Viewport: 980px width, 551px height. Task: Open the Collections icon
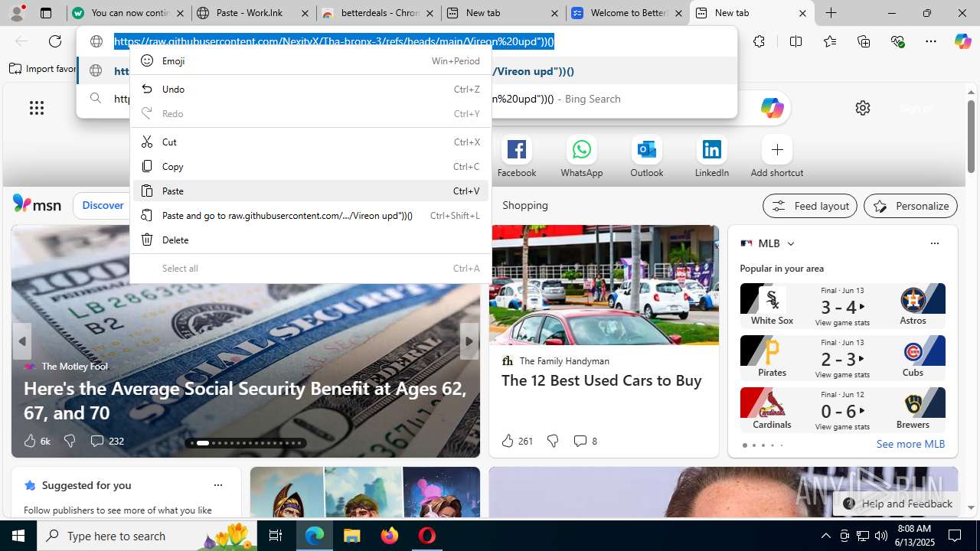864,41
